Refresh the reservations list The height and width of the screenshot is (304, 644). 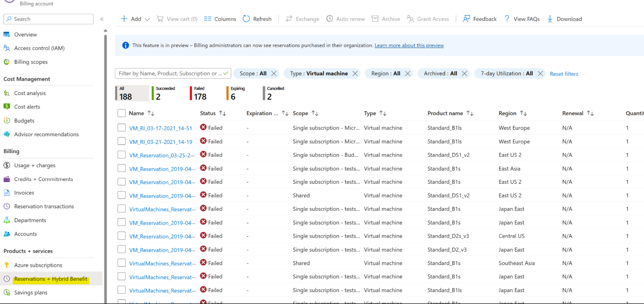(x=257, y=19)
